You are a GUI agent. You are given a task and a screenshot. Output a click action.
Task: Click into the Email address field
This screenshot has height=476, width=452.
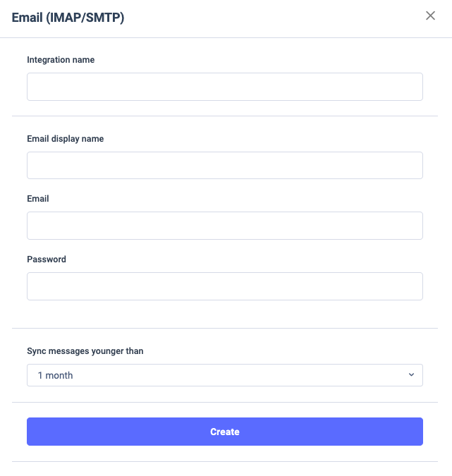coord(224,226)
